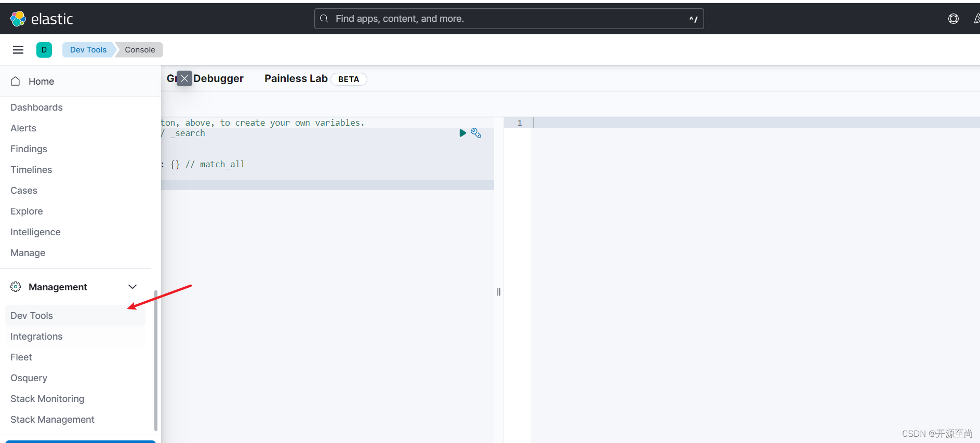Click the sidebar vertical scrollbar

click(x=156, y=360)
